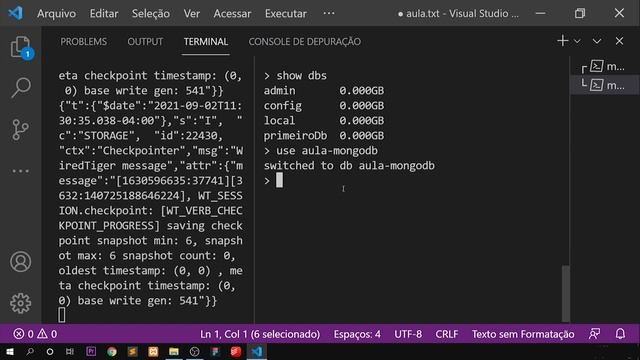
Task: Click the Visual Studio Code taskbar icon
Action: [257, 351]
